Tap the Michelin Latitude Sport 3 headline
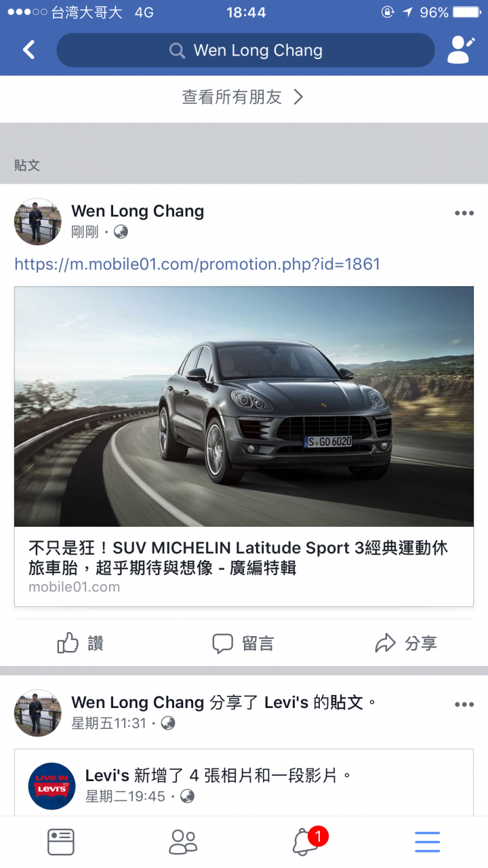Viewport: 488px width, 868px height. (x=238, y=557)
